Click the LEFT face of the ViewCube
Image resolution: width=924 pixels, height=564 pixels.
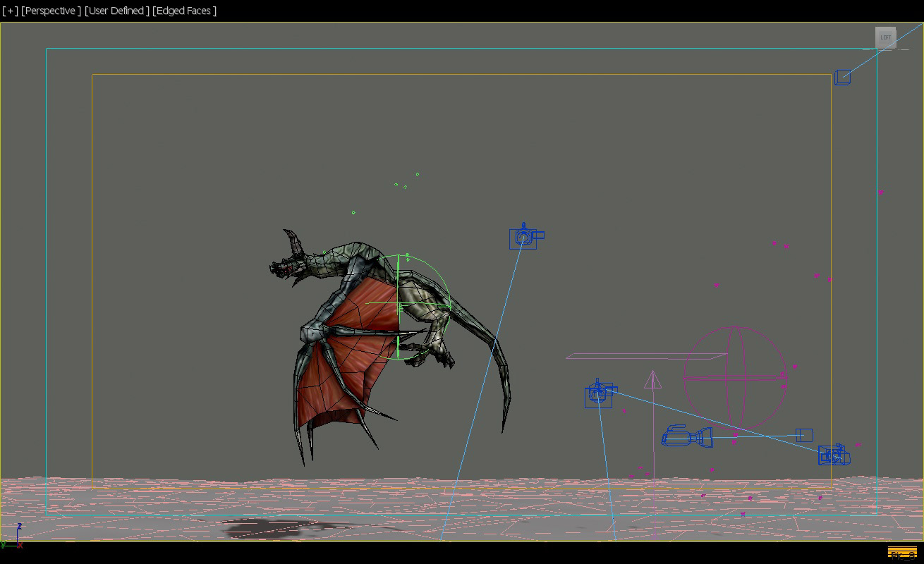pyautogui.click(x=885, y=37)
